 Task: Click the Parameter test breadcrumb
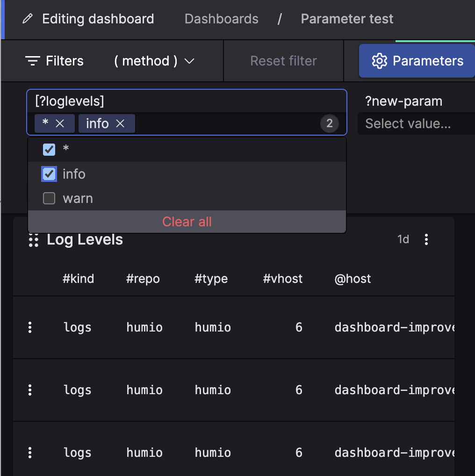coord(347,19)
